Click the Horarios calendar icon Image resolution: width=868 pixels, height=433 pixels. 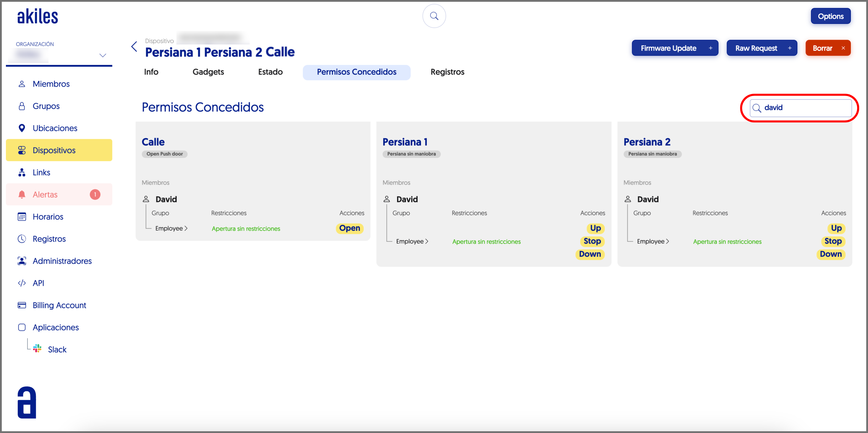tap(22, 216)
